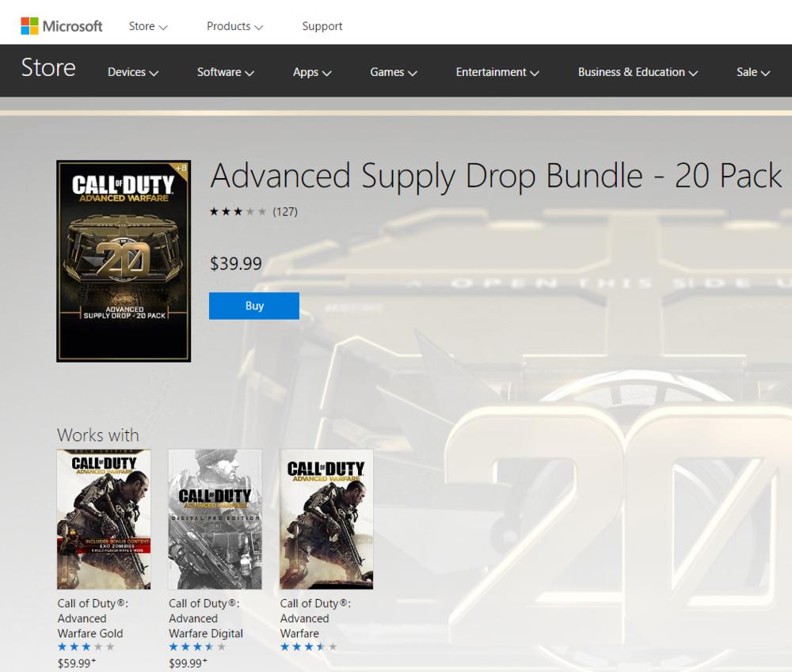Click the Microsoft logo icon
This screenshot has width=792, height=672.
pos(29,26)
